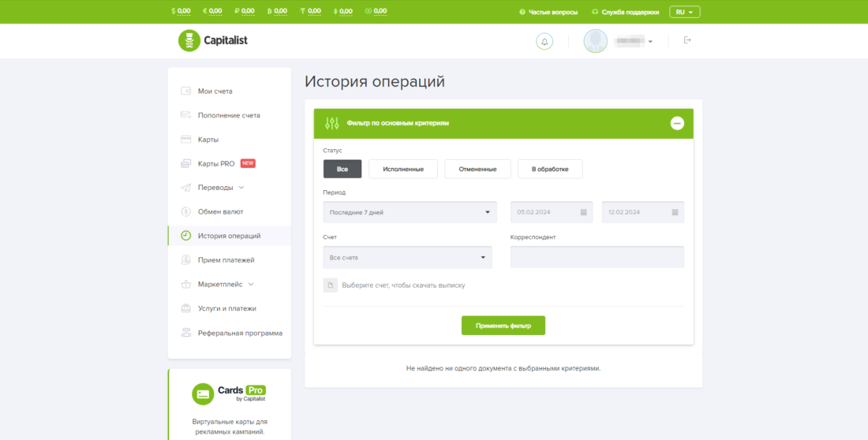Open the 'Последние 7 дней' period dropdown
This screenshot has width=868, height=440.
(x=410, y=212)
